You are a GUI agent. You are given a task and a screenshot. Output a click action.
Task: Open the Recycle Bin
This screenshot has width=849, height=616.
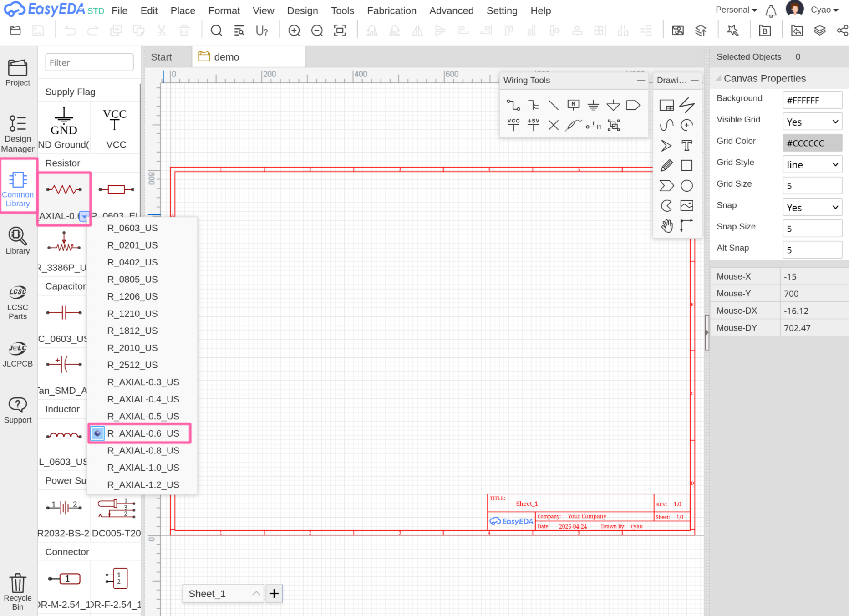coord(18,591)
